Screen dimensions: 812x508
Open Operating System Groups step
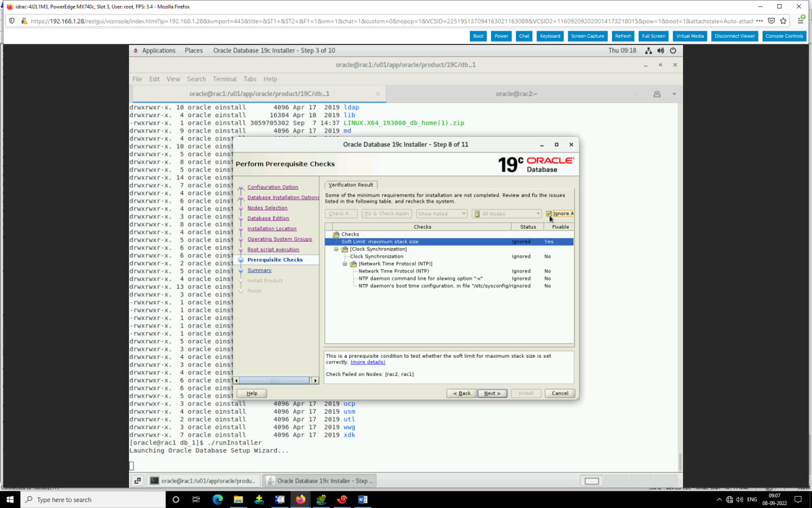[280, 239]
